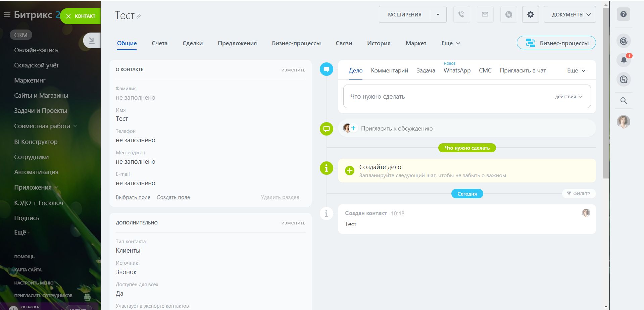Open settings via the gear icon
Image resolution: width=644 pixels, height=310 pixels.
tap(530, 14)
